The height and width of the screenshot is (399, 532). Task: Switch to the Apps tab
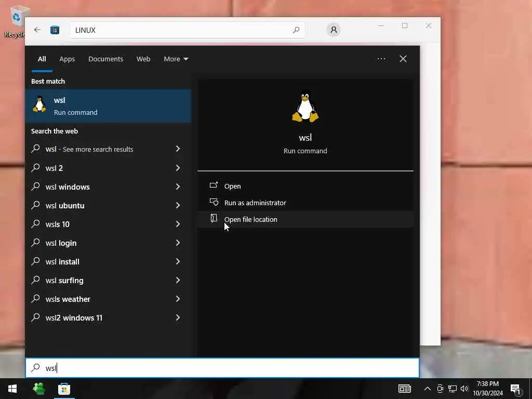67,59
